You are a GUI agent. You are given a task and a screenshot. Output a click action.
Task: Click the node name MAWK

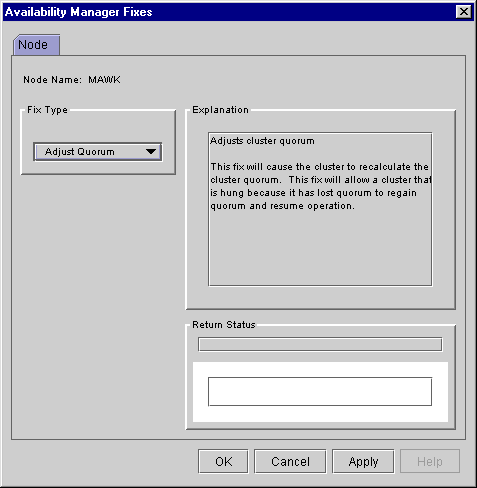point(104,80)
